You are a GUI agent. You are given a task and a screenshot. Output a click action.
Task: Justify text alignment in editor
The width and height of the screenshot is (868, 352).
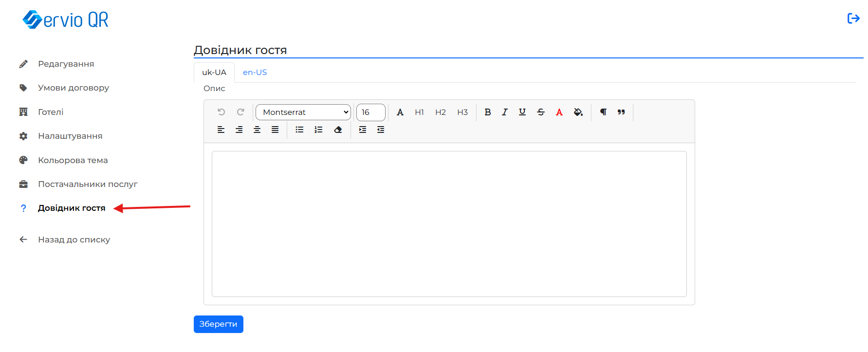275,130
